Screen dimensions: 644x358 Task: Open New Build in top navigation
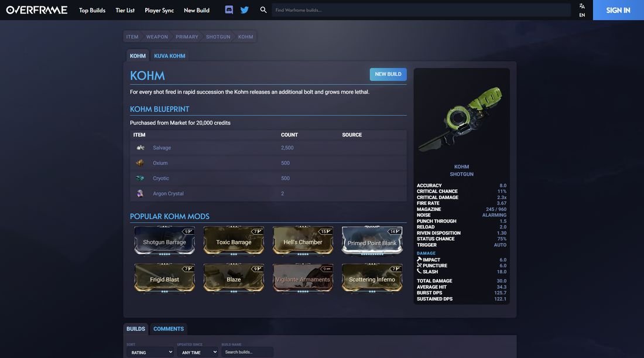click(x=196, y=11)
